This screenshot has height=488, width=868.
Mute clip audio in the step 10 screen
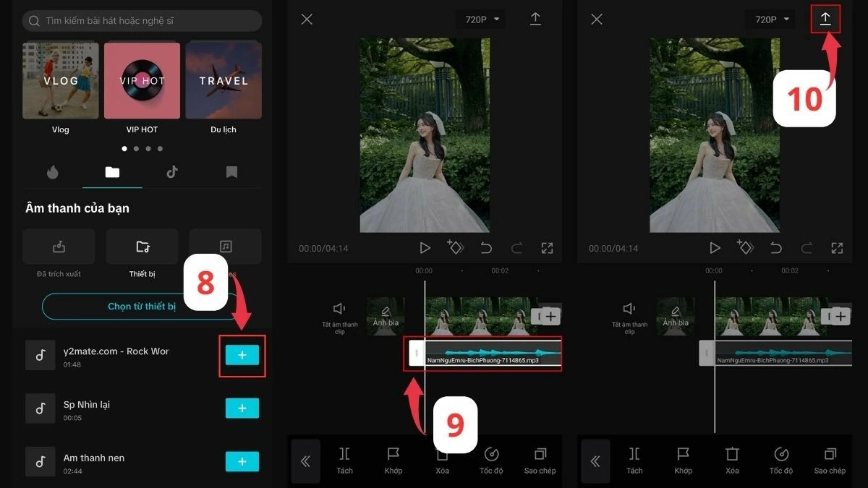(x=629, y=315)
